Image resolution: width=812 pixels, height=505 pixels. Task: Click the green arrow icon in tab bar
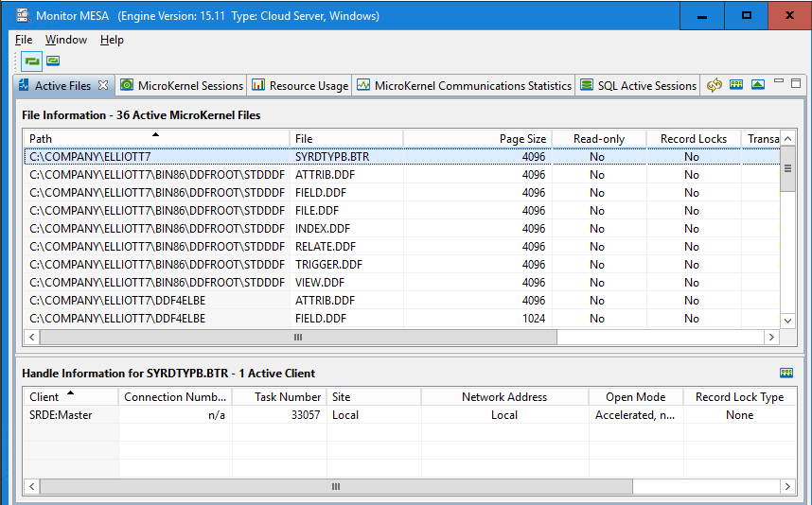pos(758,84)
